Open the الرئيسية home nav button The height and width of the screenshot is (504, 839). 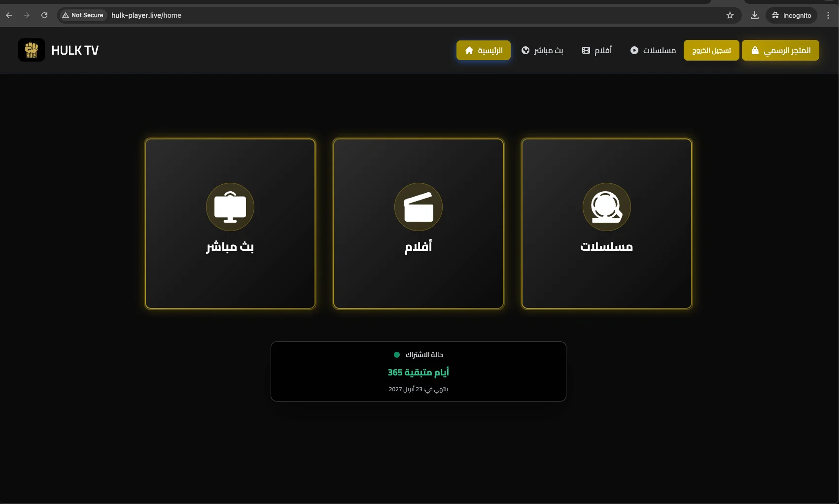pos(483,50)
